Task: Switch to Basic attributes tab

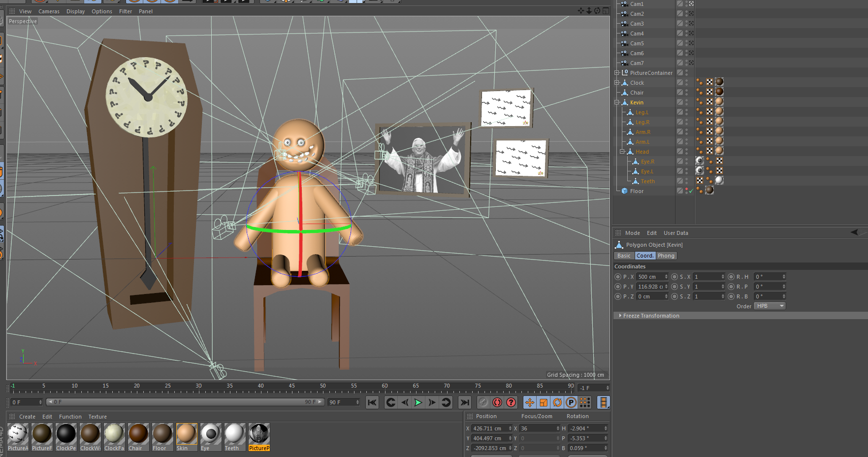Action: coord(624,256)
